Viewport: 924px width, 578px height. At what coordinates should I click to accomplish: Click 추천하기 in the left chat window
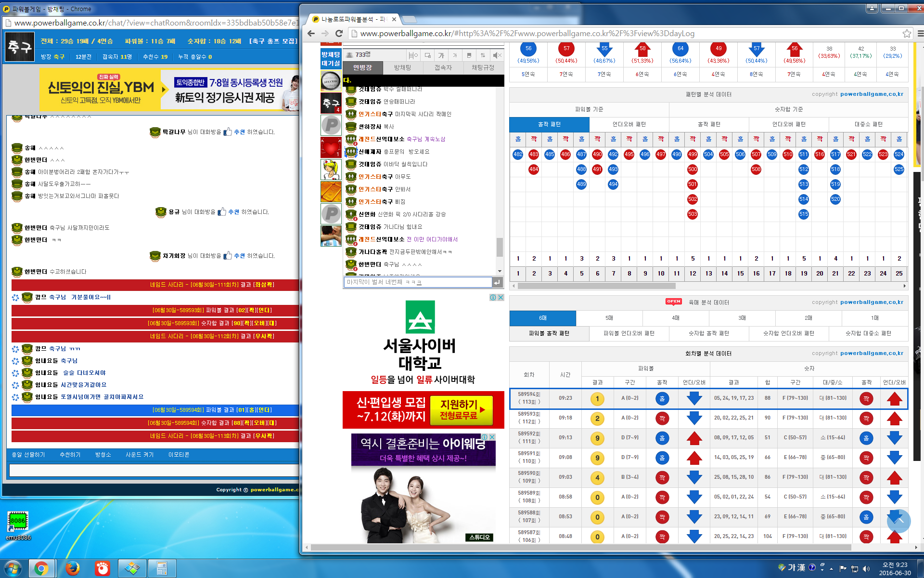tap(70, 455)
